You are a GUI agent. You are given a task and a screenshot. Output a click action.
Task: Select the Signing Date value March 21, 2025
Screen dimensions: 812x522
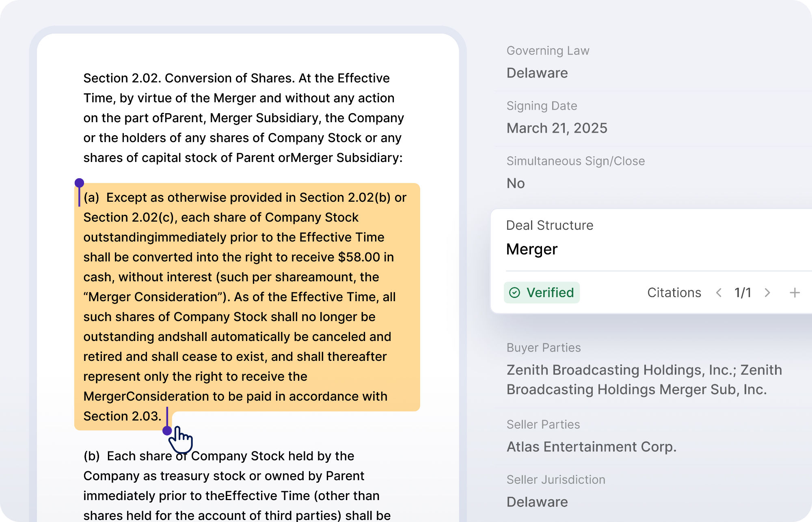click(557, 128)
